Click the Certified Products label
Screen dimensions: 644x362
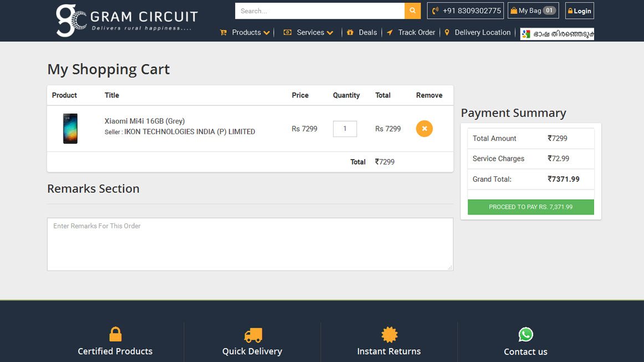[115, 351]
